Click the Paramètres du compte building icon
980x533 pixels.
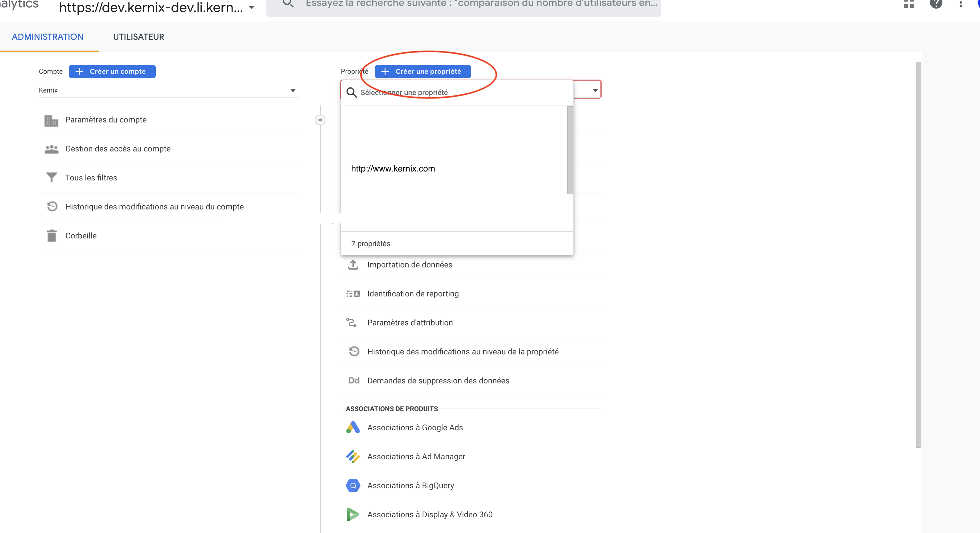[51, 120]
